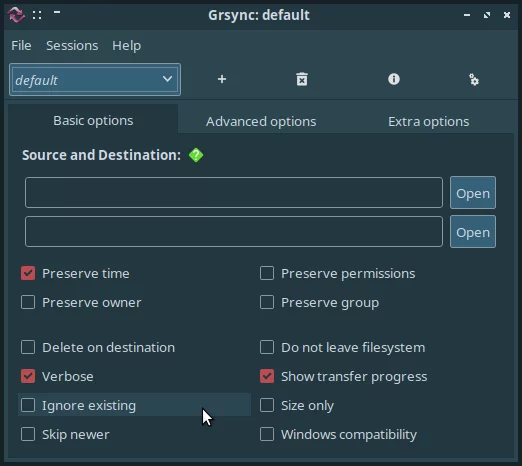Uncheck Show transfer progress
Screen dimensions: 522x466
(x=267, y=376)
